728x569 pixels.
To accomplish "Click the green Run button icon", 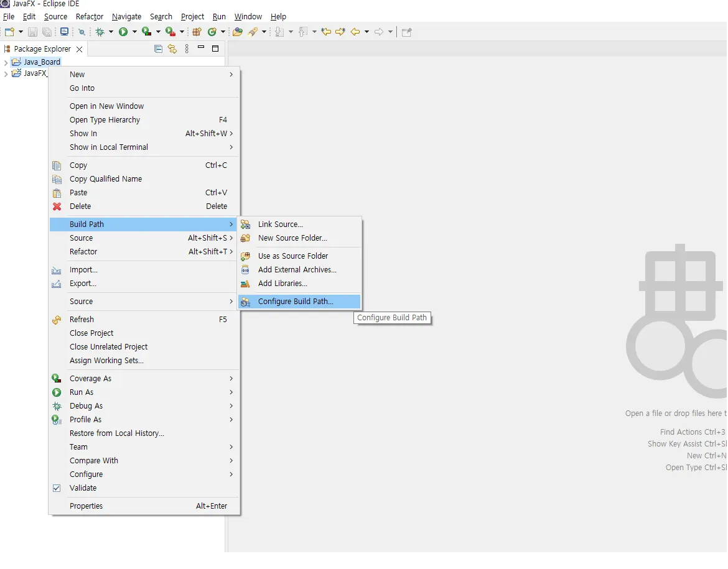I will pyautogui.click(x=123, y=32).
